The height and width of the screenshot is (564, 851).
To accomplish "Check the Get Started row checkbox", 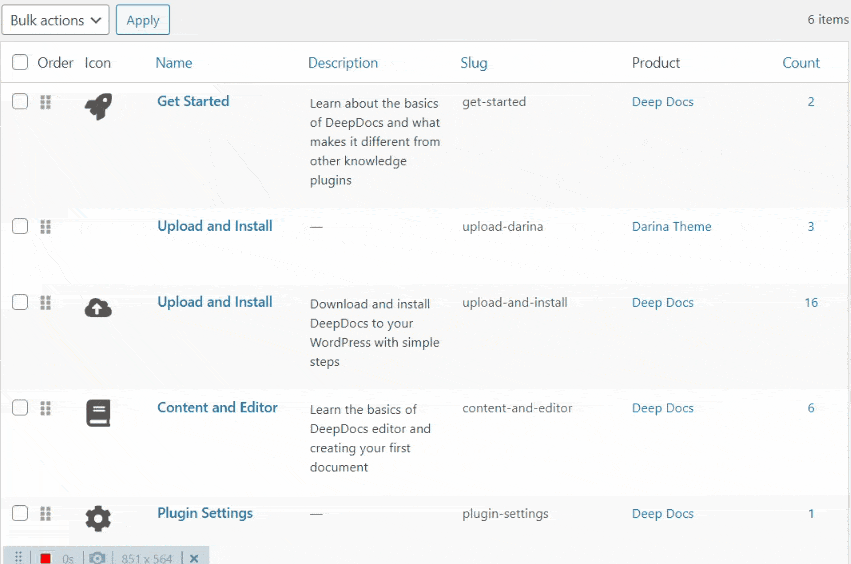I will [x=20, y=102].
